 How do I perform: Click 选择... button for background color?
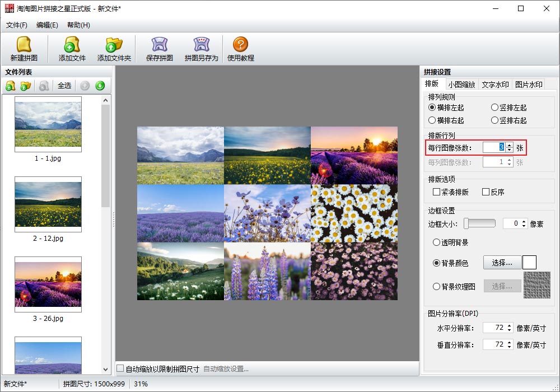point(502,263)
